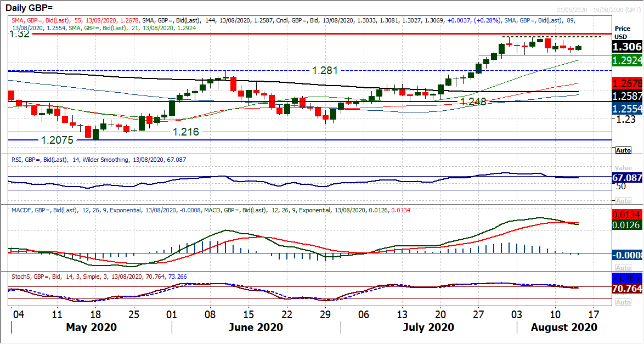Click the red 1.2678 SMA price tag
This screenshot has height=344, width=644.
628,84
